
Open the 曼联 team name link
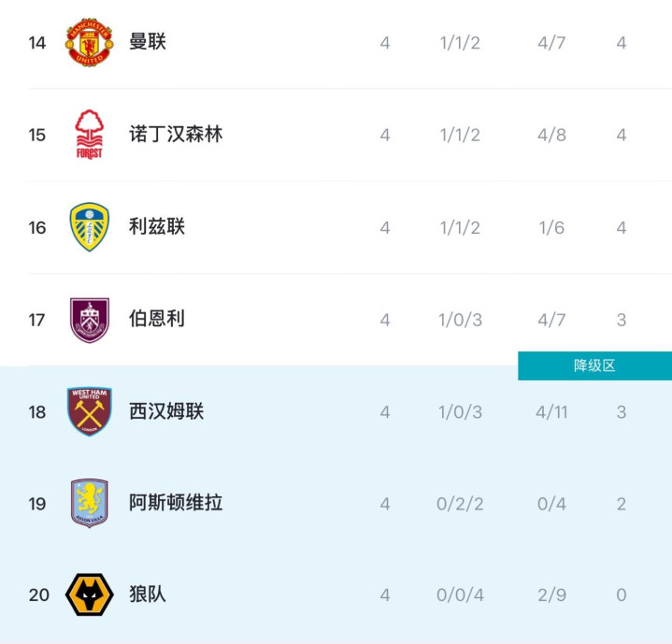[148, 42]
